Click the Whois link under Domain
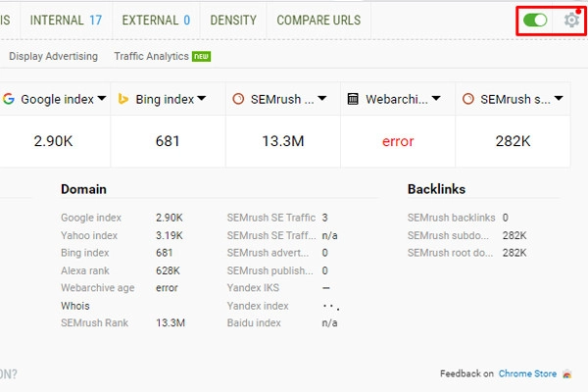 pos(75,307)
